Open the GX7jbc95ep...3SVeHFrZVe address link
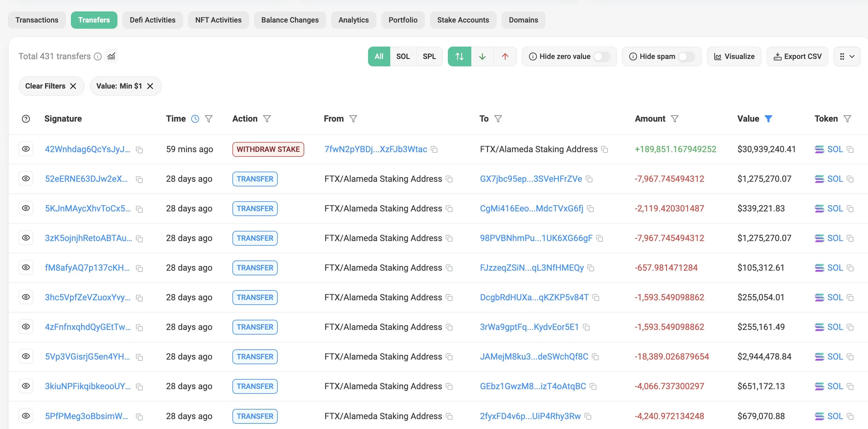868x429 pixels. (531, 179)
